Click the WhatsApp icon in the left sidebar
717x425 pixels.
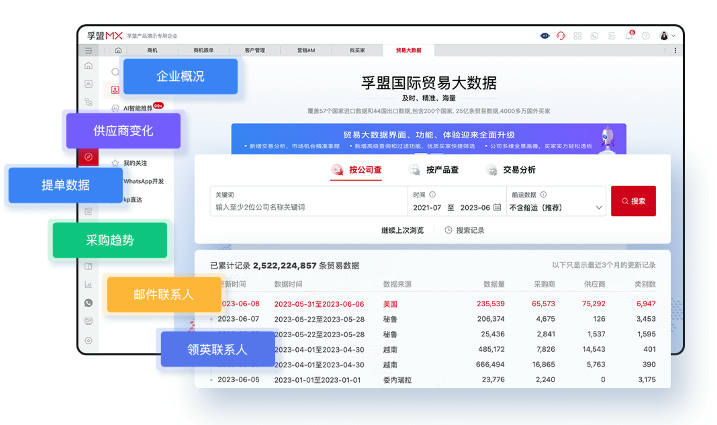tap(89, 303)
